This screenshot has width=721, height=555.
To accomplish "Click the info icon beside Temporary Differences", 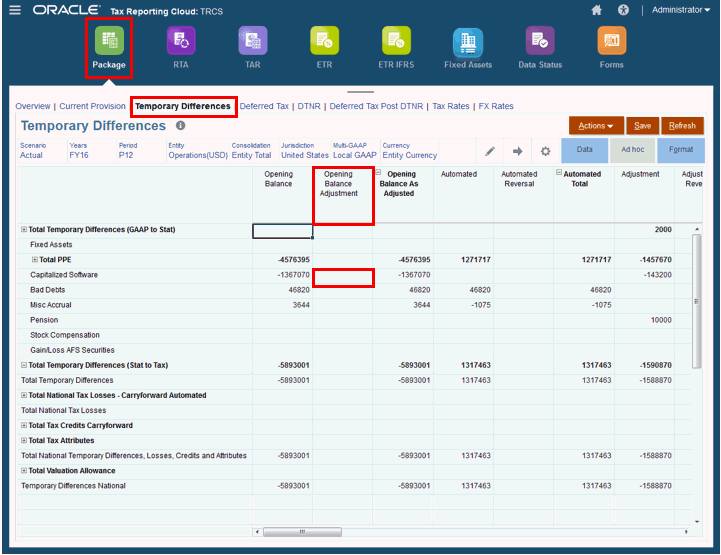I will tap(181, 126).
